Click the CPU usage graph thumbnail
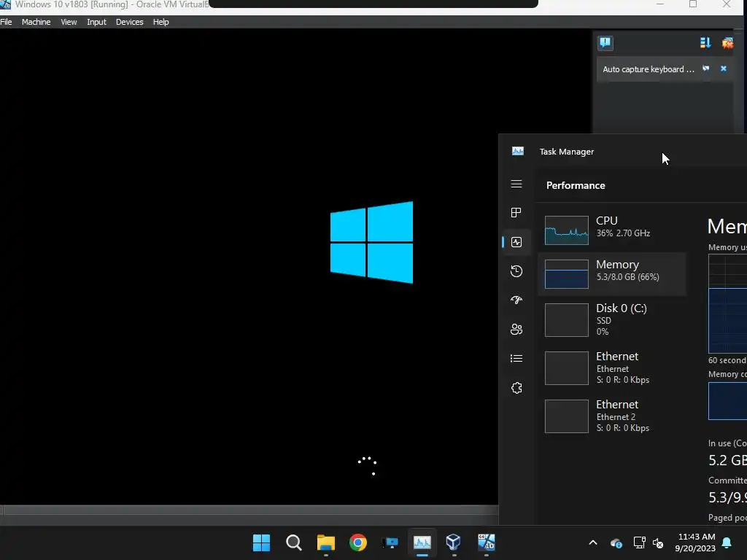Screen dimensions: 747x560 566,230
